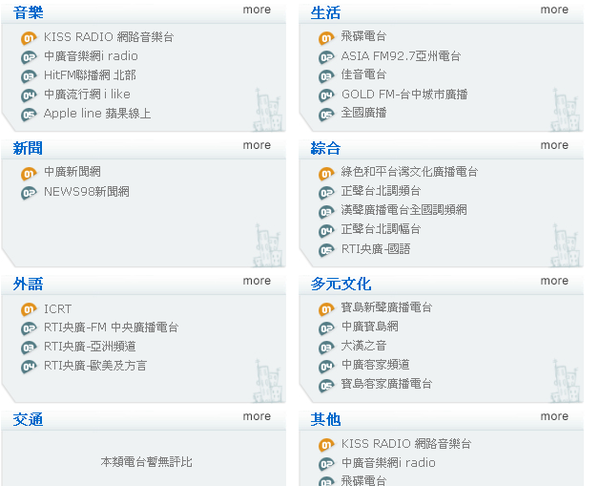View more 外語 stations
600x486 pixels.
[257, 281]
